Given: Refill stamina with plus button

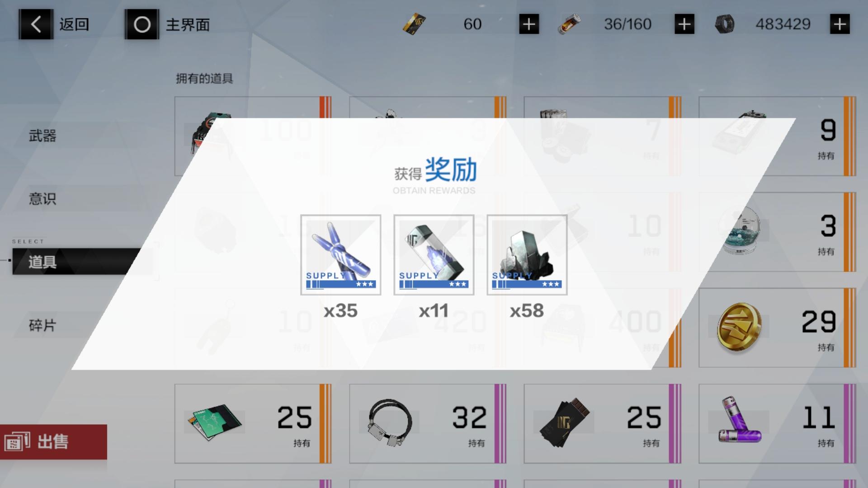Looking at the screenshot, I should tap(684, 24).
